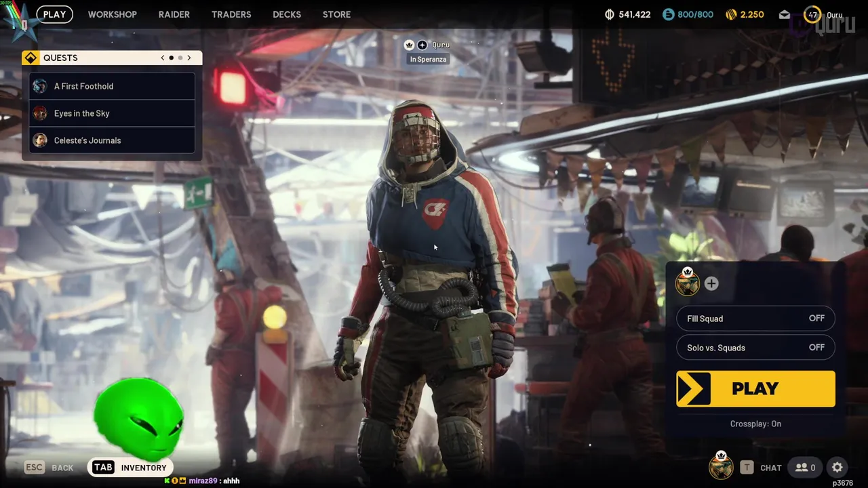
Task: Select the Play tab in top bar
Action: [55, 14]
